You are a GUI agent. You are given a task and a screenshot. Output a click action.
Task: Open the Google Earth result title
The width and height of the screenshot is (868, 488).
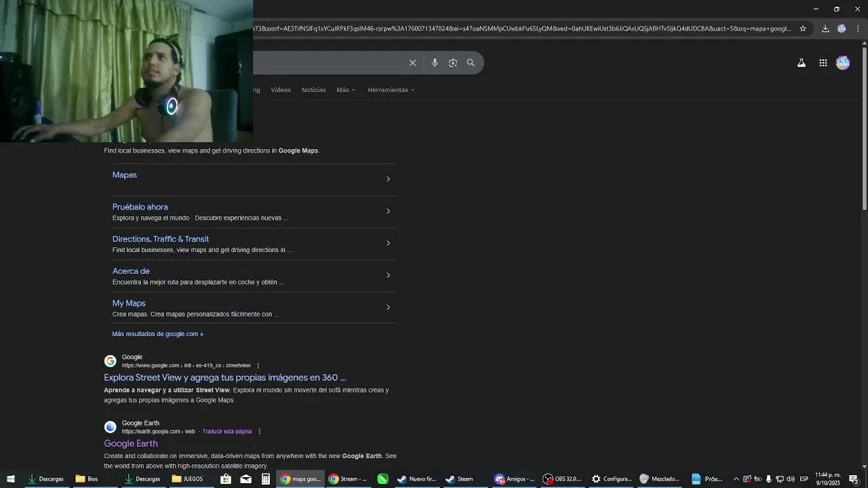(x=131, y=443)
